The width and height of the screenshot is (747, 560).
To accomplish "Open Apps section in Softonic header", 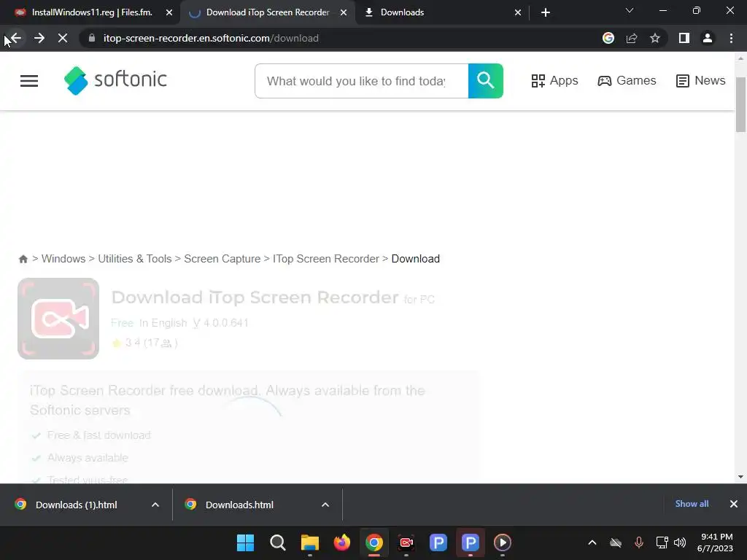I will point(554,80).
